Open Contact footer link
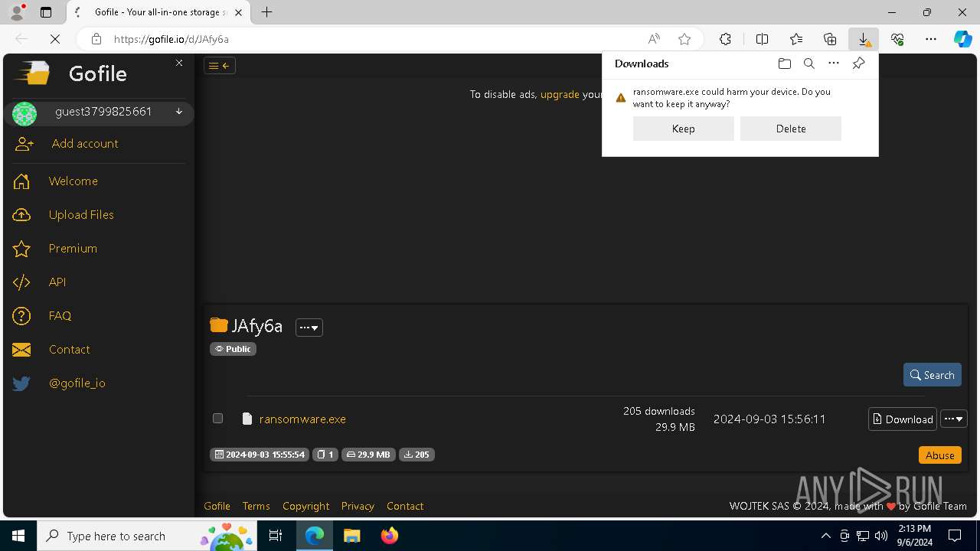 [x=405, y=506]
